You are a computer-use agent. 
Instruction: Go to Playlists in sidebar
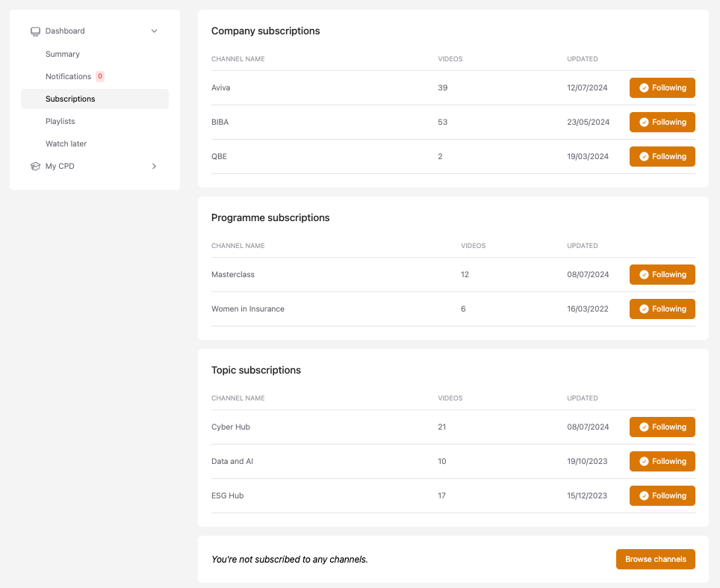click(60, 121)
